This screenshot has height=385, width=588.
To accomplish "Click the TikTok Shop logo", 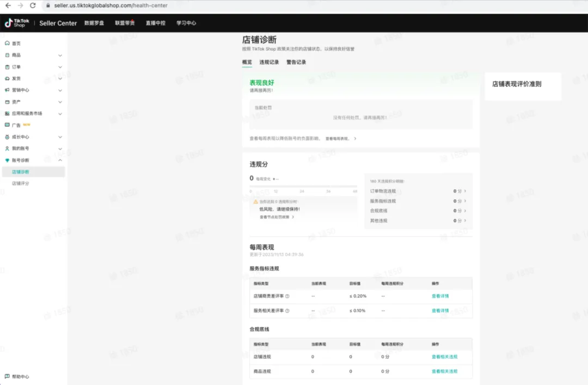I will 17,23.
